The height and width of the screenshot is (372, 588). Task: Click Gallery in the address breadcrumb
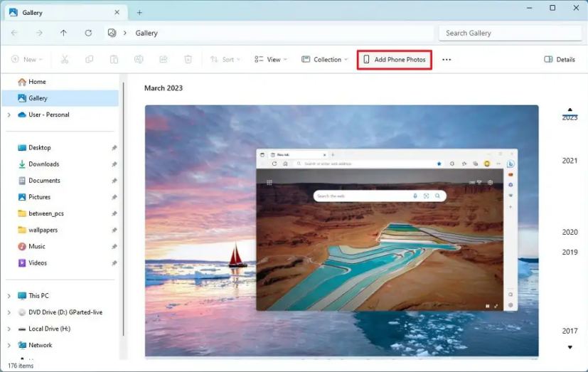(x=146, y=33)
